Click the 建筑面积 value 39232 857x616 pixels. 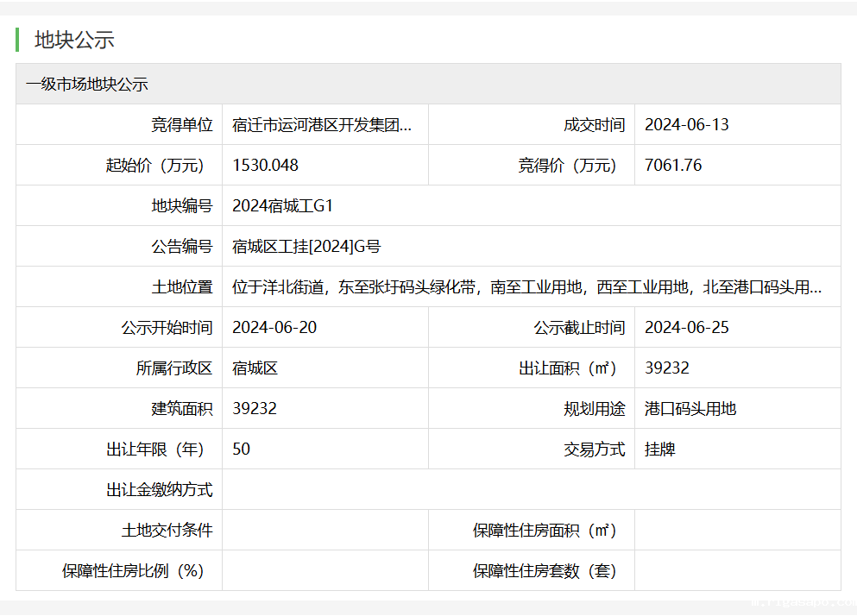(x=255, y=409)
